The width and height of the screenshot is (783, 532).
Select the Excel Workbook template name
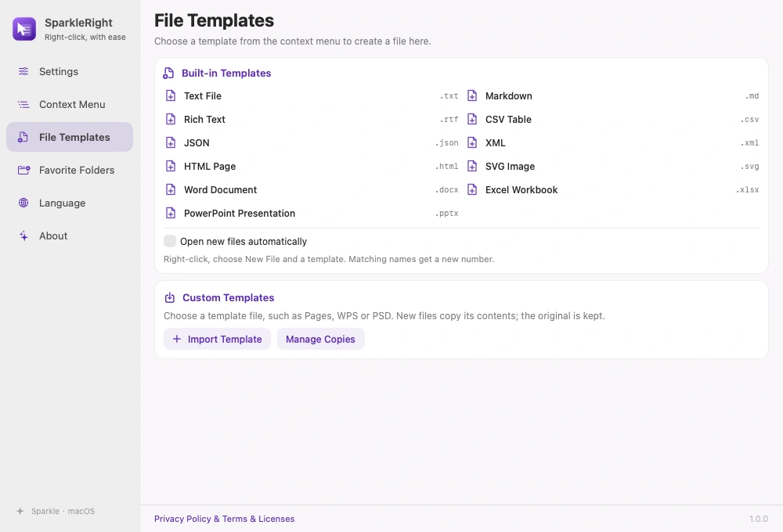pyautogui.click(x=521, y=189)
